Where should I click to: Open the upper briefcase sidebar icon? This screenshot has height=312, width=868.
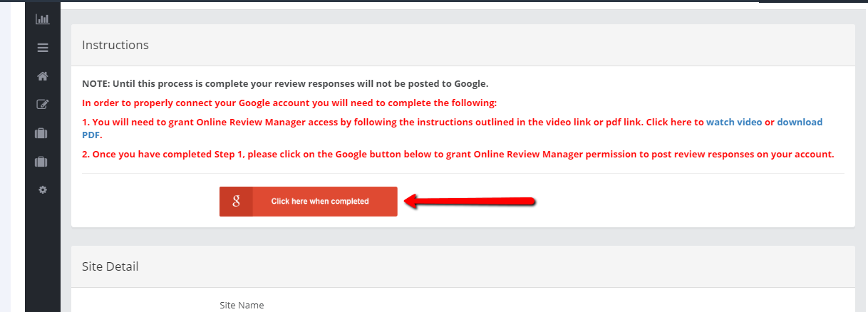pyautogui.click(x=42, y=133)
